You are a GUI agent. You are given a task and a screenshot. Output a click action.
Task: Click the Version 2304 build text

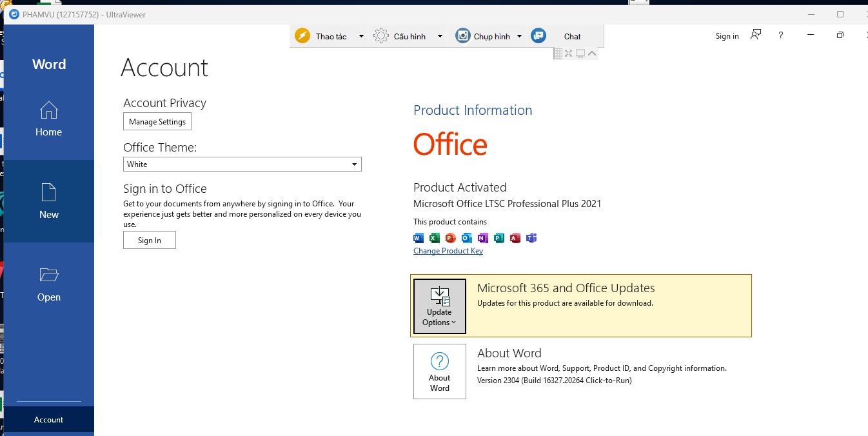(x=555, y=381)
